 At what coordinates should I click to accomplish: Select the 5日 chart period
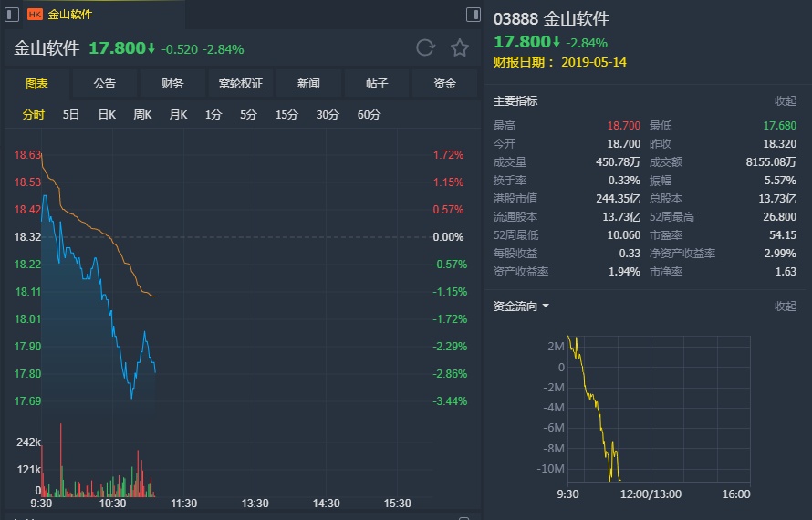[71, 115]
